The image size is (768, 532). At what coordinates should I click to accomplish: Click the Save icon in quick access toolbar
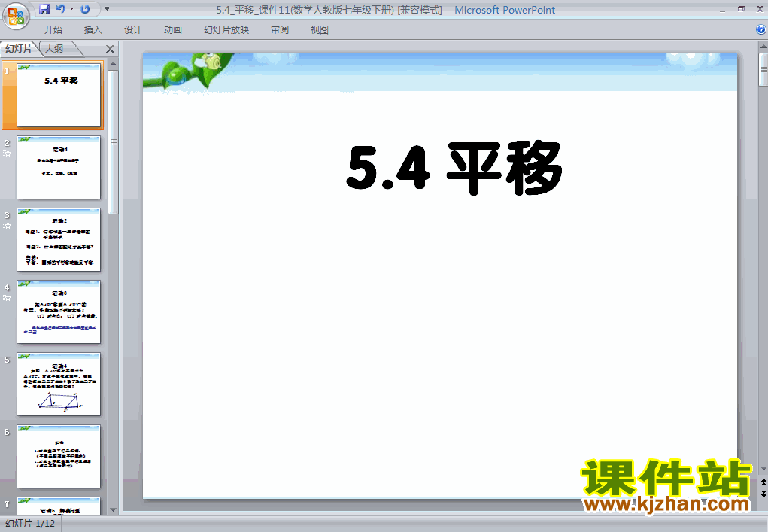tap(44, 9)
